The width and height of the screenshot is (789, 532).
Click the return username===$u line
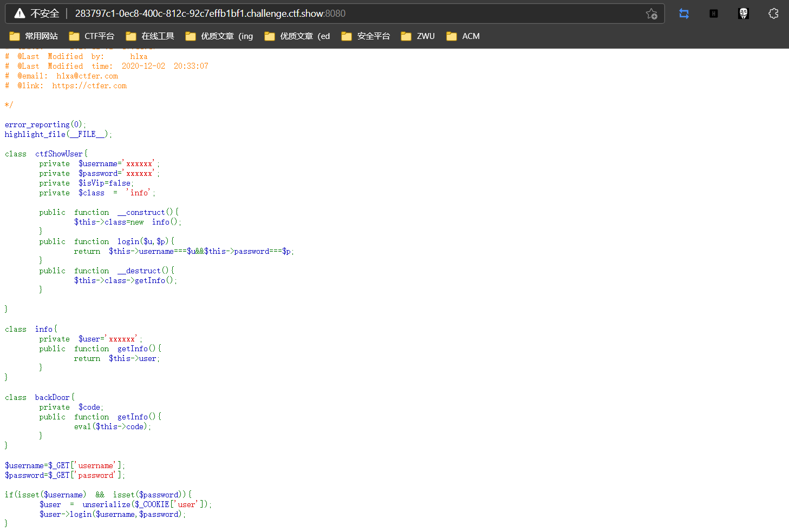[184, 252]
